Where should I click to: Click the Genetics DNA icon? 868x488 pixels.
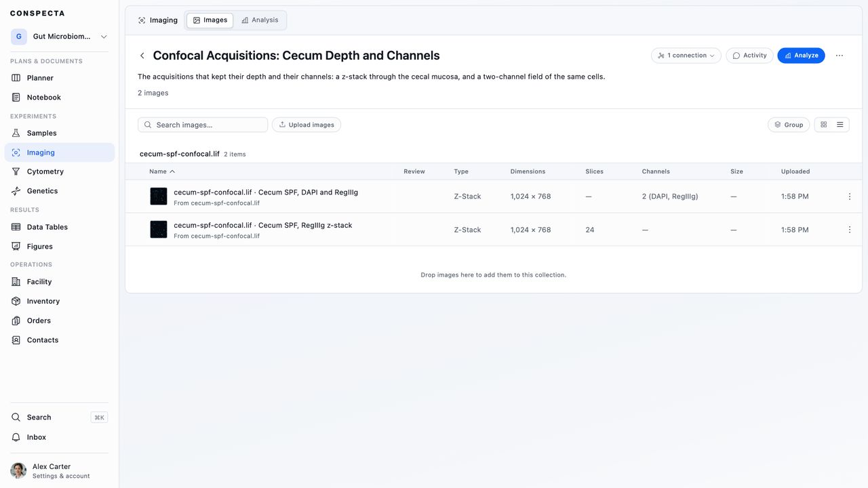click(16, 191)
